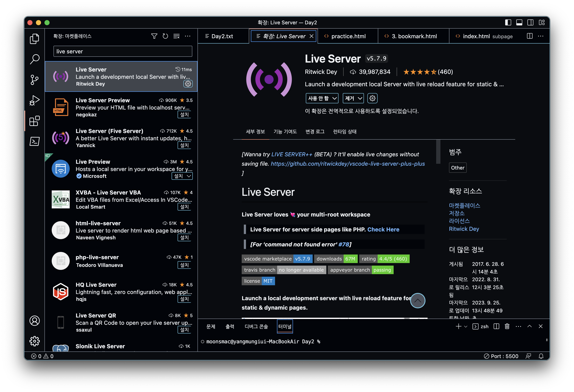Open the Source Control view
Image resolution: width=574 pixels, height=392 pixels.
coord(34,80)
